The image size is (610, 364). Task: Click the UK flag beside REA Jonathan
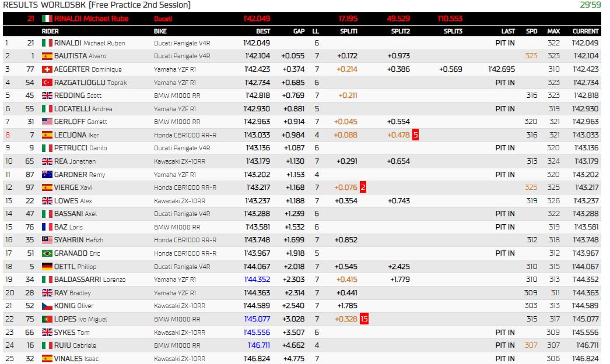coord(47,161)
